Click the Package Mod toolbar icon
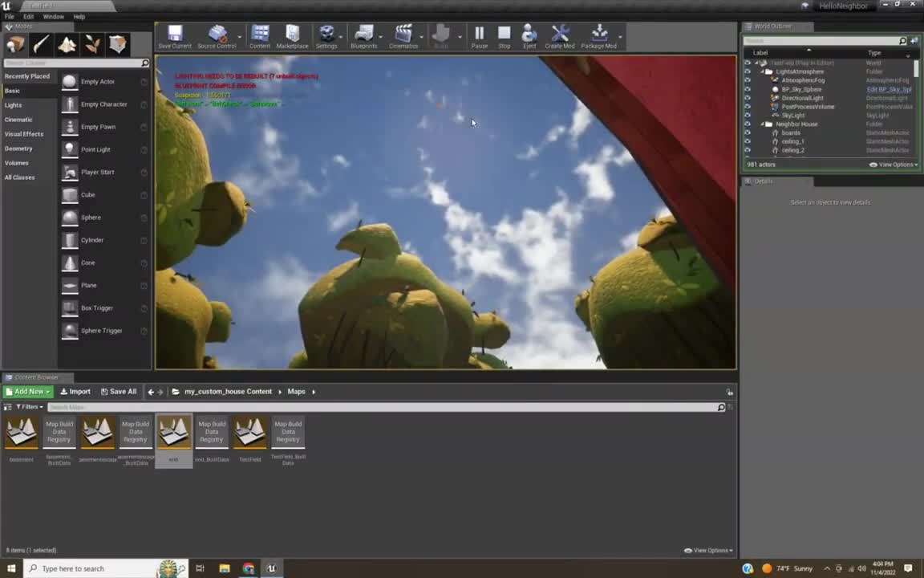The width and height of the screenshot is (924, 578). tap(598, 36)
